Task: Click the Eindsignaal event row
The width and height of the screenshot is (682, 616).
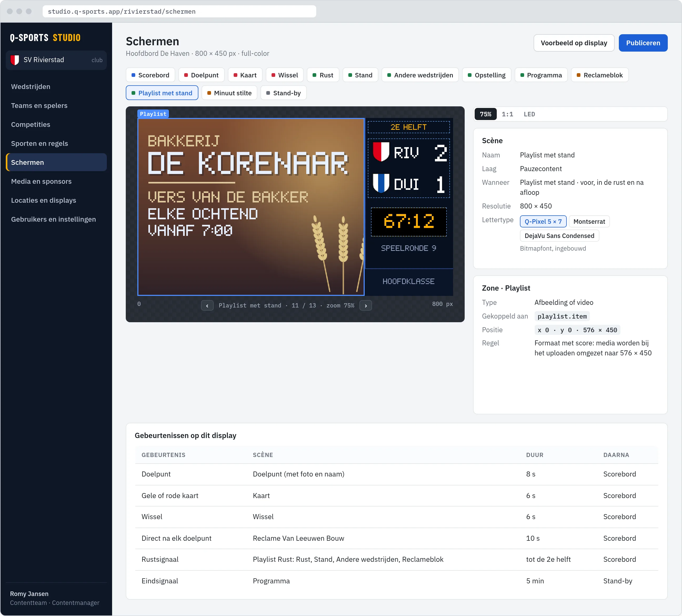Action: (397, 581)
